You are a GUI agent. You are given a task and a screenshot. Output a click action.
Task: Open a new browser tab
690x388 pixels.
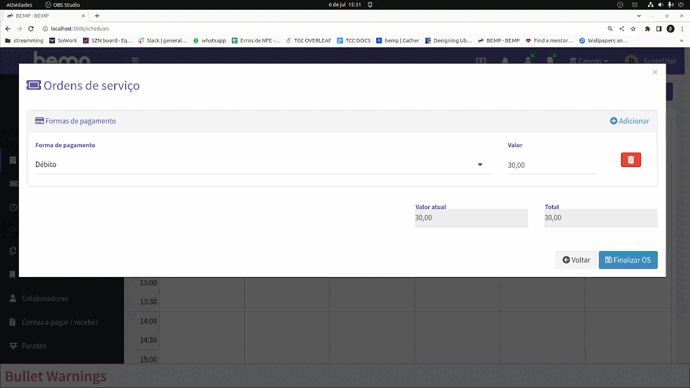(97, 16)
